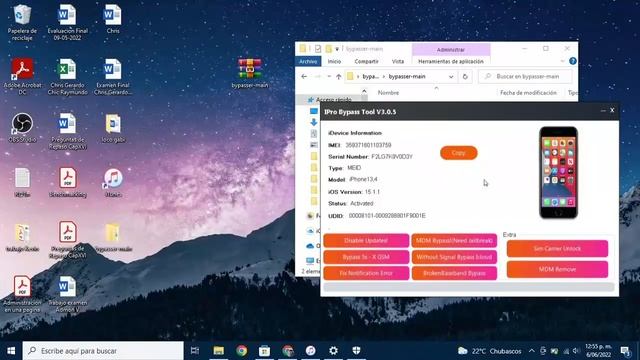Open the weather widget showing 22°C Chubascos

pos(489,351)
